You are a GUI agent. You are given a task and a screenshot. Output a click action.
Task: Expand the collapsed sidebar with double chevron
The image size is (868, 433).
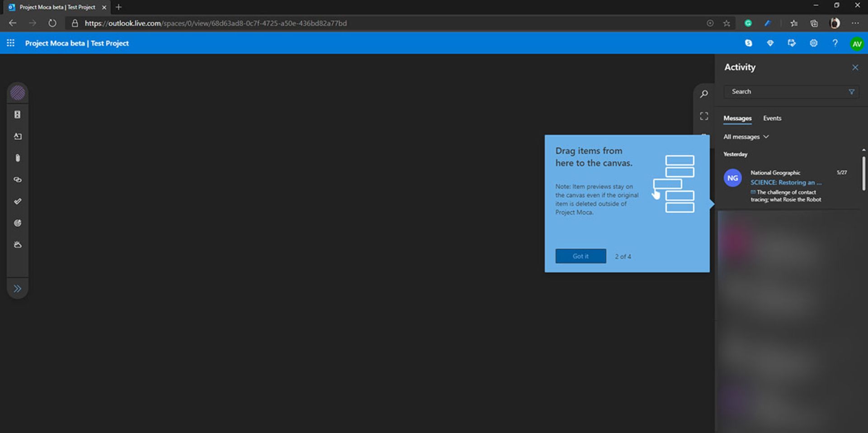17,288
